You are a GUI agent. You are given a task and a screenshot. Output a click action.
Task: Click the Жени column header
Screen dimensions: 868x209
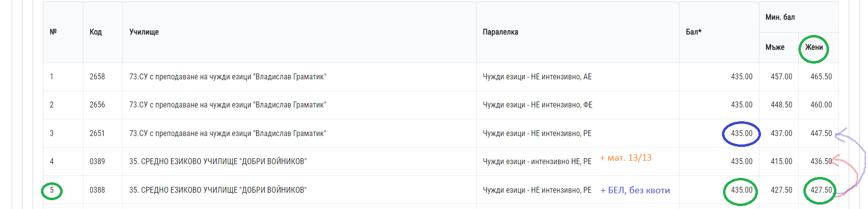coord(814,47)
